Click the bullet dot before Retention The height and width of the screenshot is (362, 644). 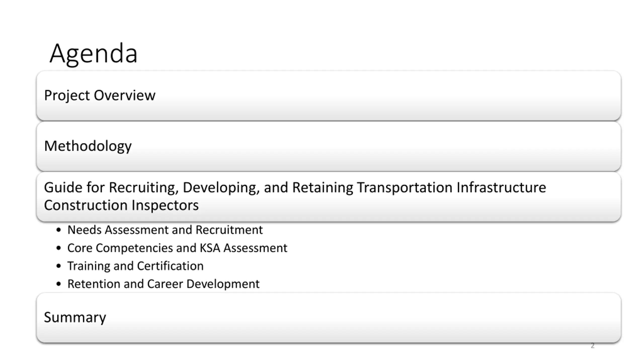tap(59, 284)
